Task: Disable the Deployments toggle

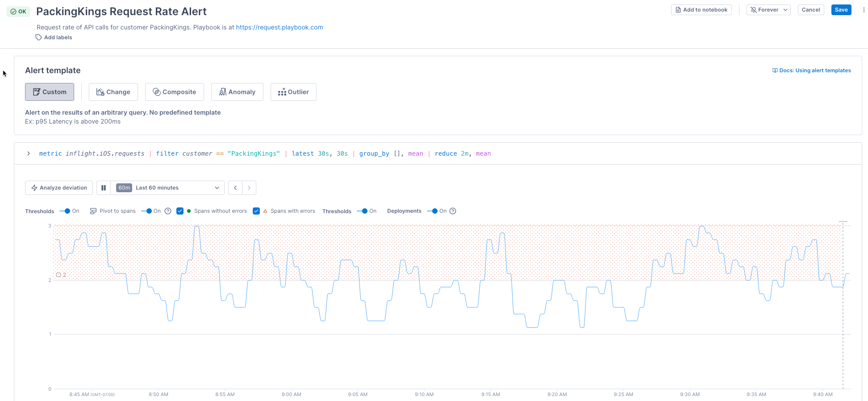Action: [x=432, y=211]
